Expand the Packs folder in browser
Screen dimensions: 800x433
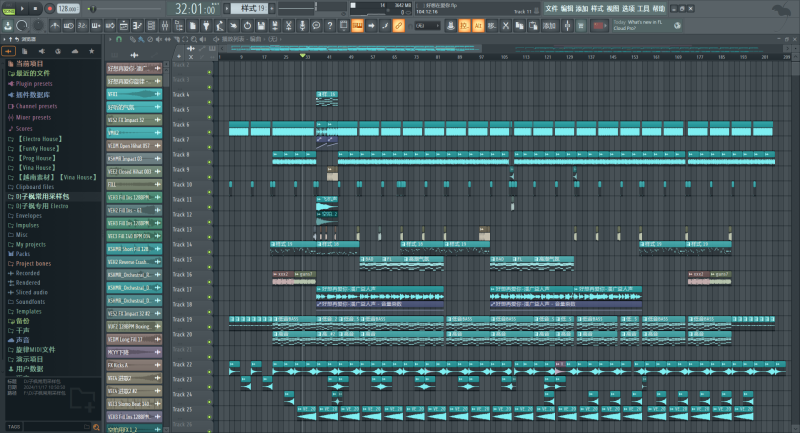click(22, 253)
